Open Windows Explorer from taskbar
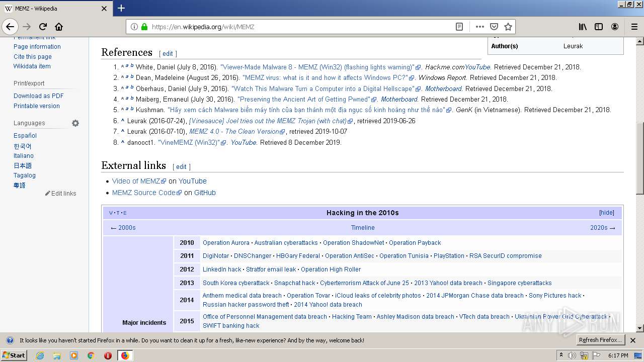 pyautogui.click(x=57, y=355)
